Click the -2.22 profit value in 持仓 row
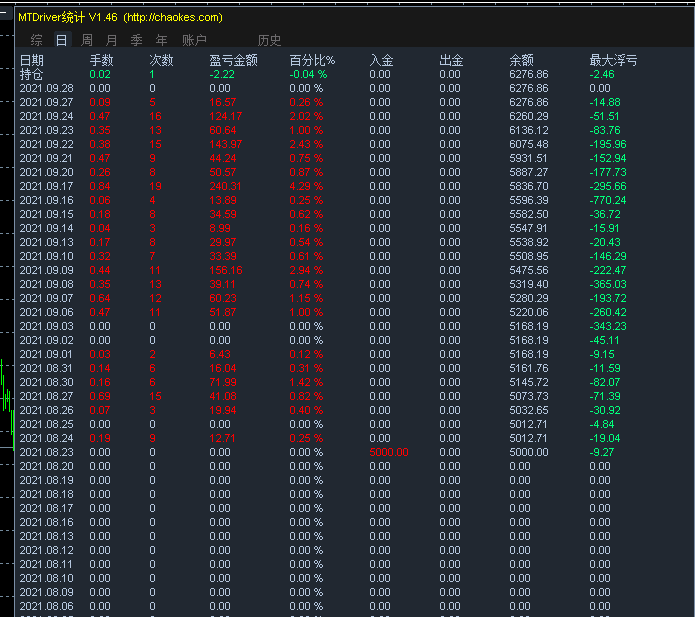695x617 pixels. [222, 74]
